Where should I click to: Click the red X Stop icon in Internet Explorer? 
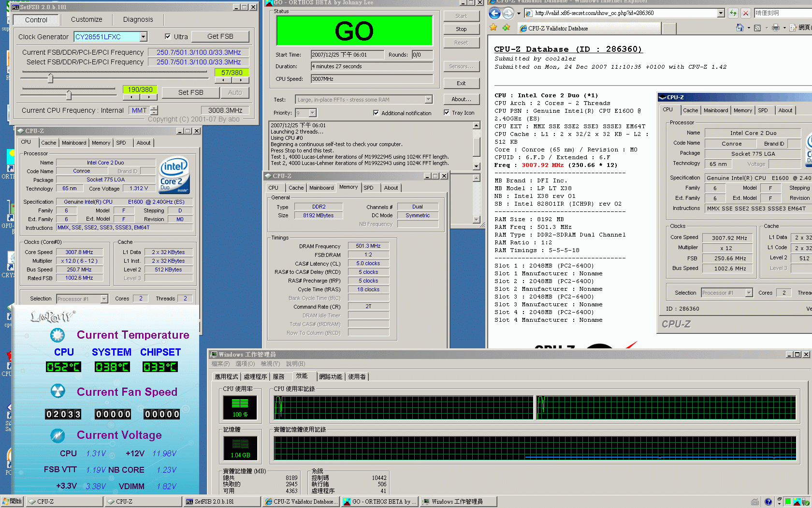[746, 13]
